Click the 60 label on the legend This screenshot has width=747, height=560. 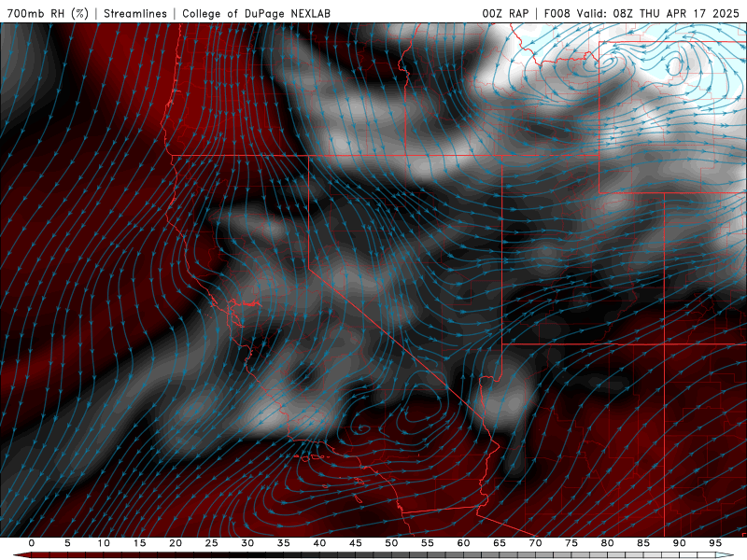pos(463,543)
